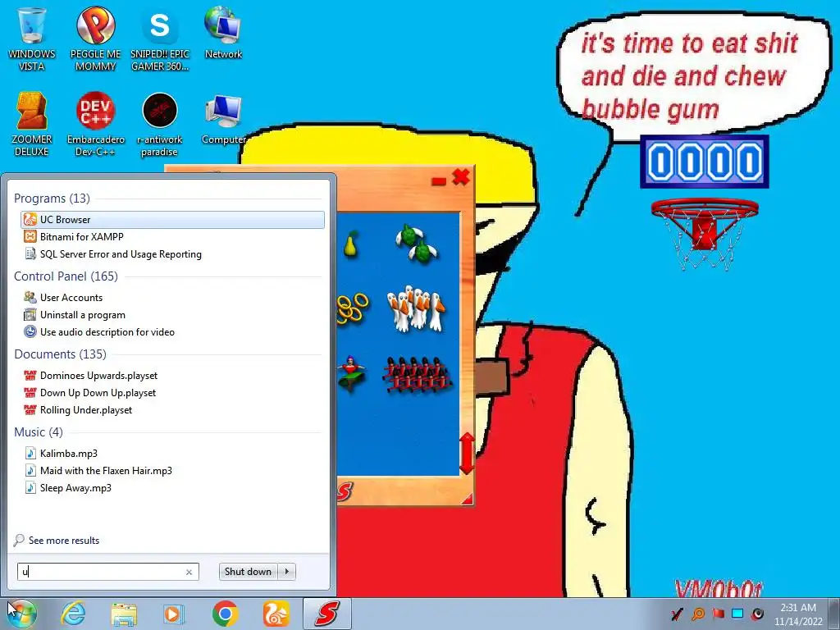Open Bitnami for XAMPP result
The height and width of the screenshot is (630, 840).
point(172,237)
